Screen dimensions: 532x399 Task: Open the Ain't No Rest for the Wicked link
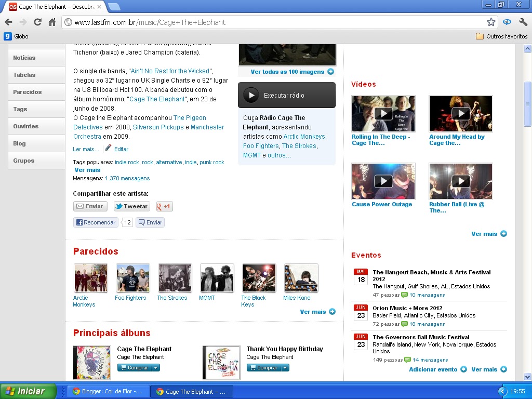(x=170, y=71)
